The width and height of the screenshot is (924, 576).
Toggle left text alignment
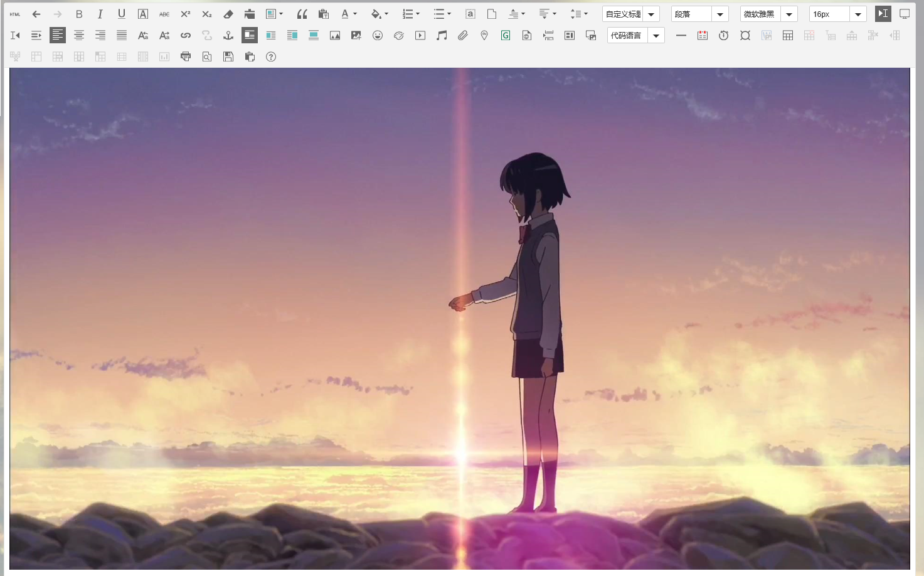point(58,35)
